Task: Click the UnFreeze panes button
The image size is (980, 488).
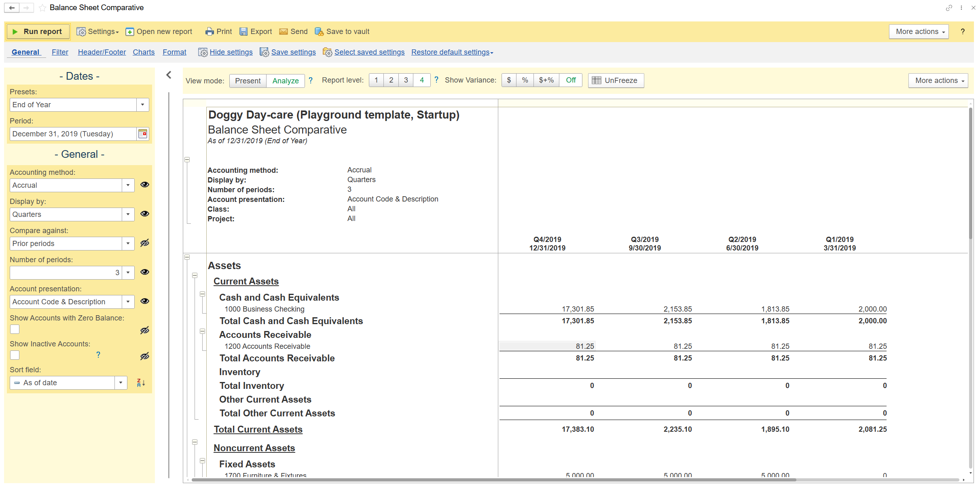Action: 616,81
